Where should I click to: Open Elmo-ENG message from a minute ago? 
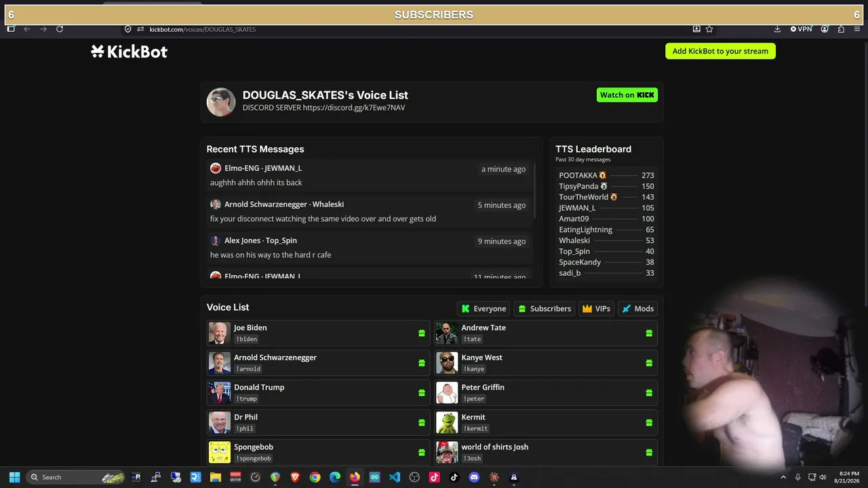370,176
